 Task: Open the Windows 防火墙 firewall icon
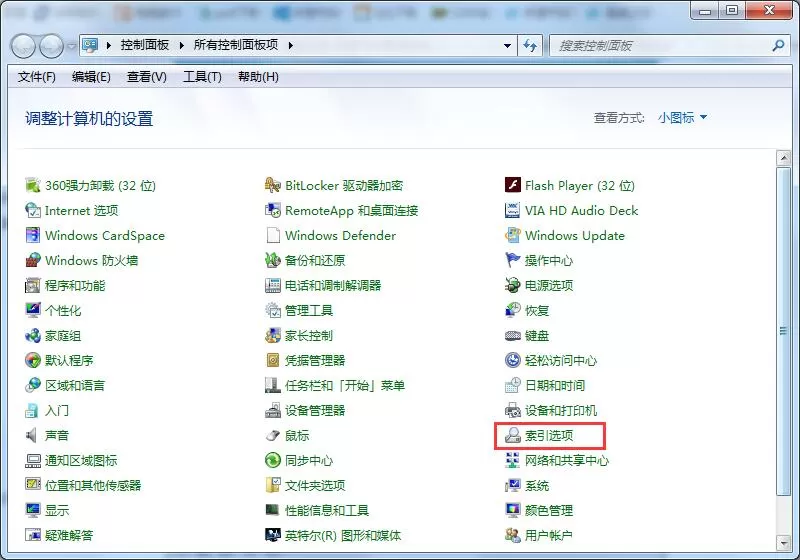(x=33, y=260)
